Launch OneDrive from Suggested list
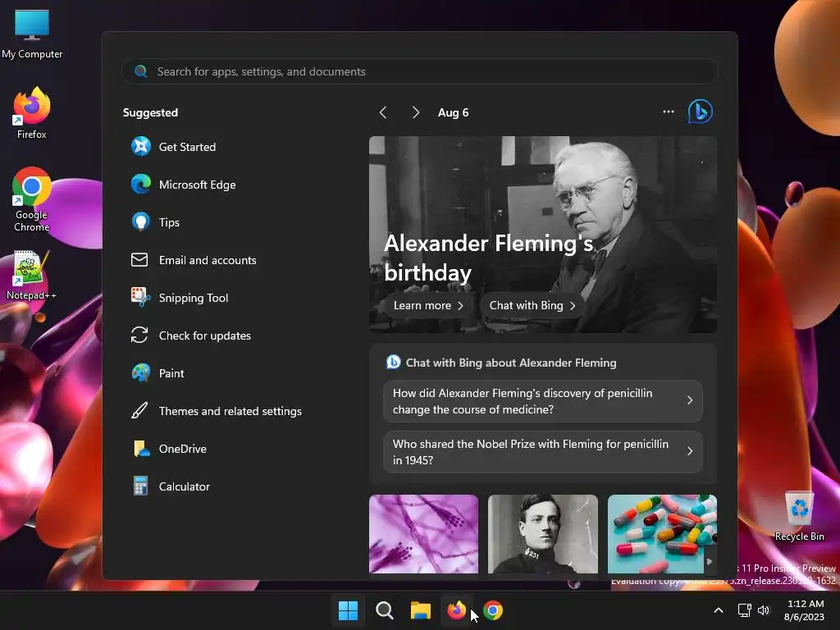Screen dimensions: 840x630 [x=169, y=449]
